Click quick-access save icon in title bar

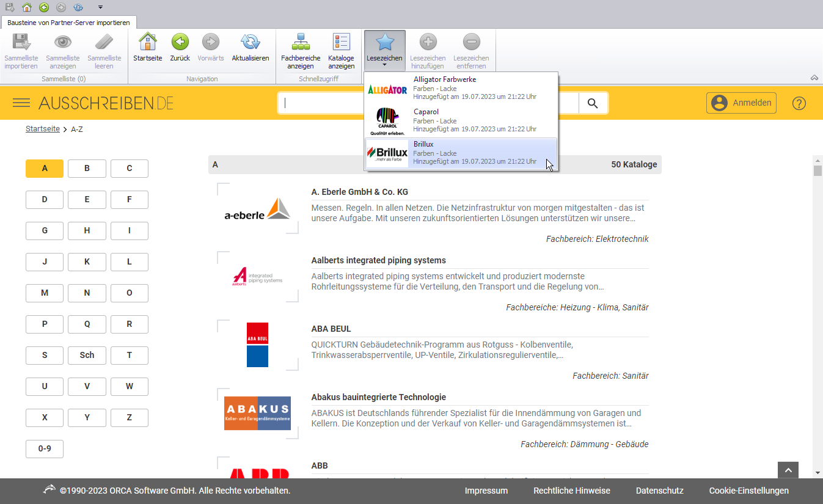click(x=10, y=7)
